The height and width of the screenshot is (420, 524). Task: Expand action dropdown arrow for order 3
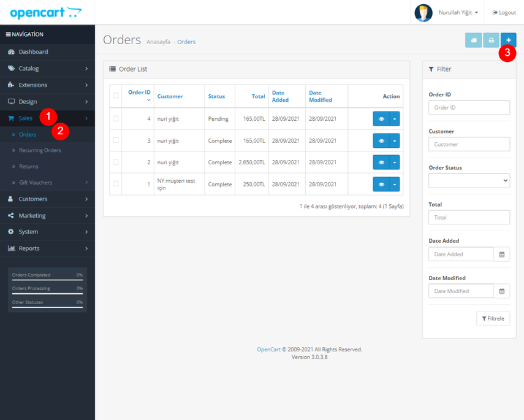pos(395,141)
